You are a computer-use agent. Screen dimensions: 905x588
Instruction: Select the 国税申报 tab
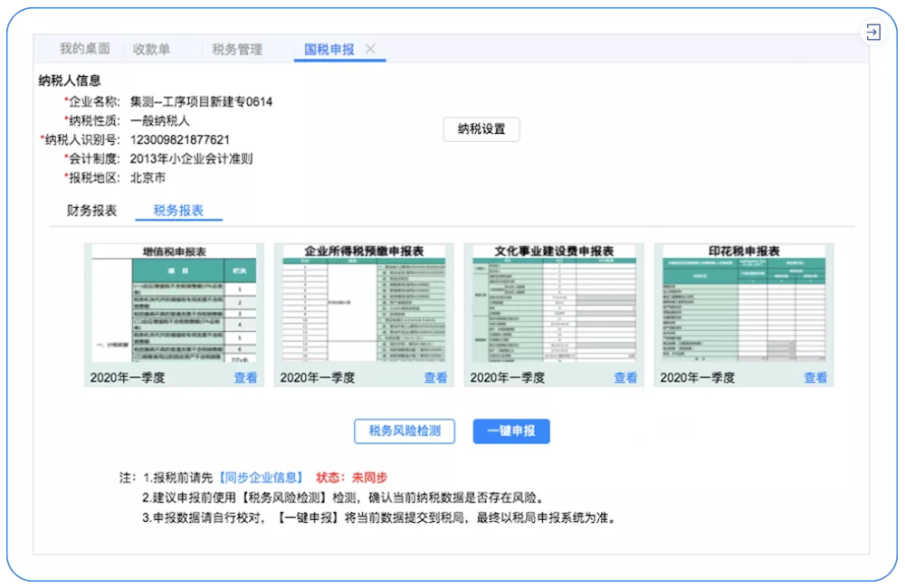(x=329, y=50)
